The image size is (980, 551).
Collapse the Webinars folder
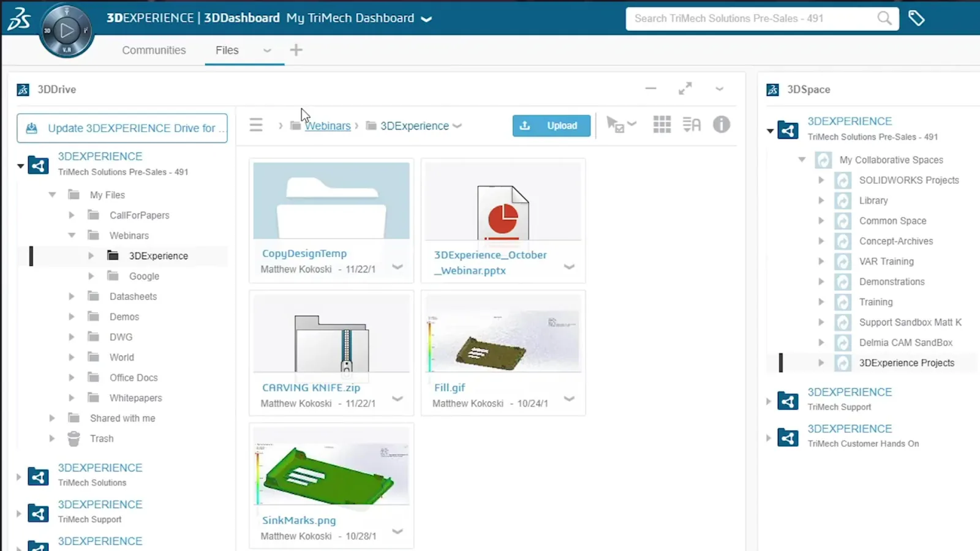tap(72, 235)
